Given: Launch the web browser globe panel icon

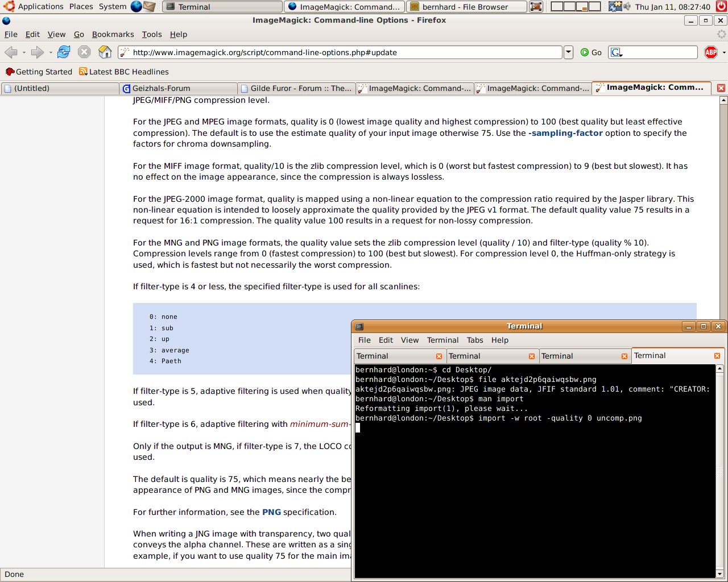Looking at the screenshot, I should [136, 6].
